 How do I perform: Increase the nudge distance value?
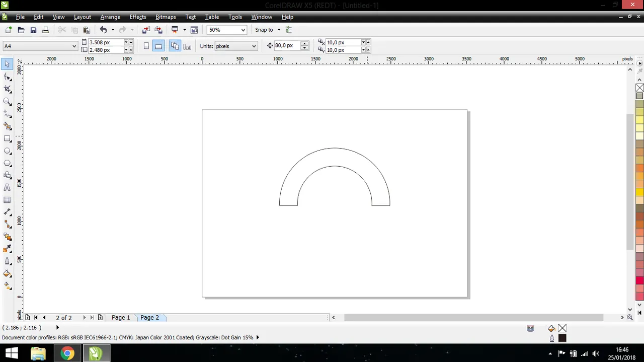tap(305, 43)
